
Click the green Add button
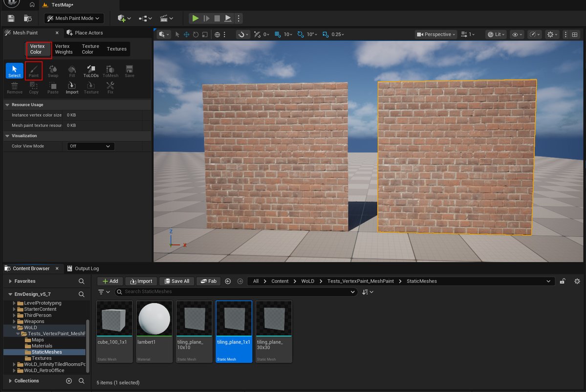click(109, 281)
